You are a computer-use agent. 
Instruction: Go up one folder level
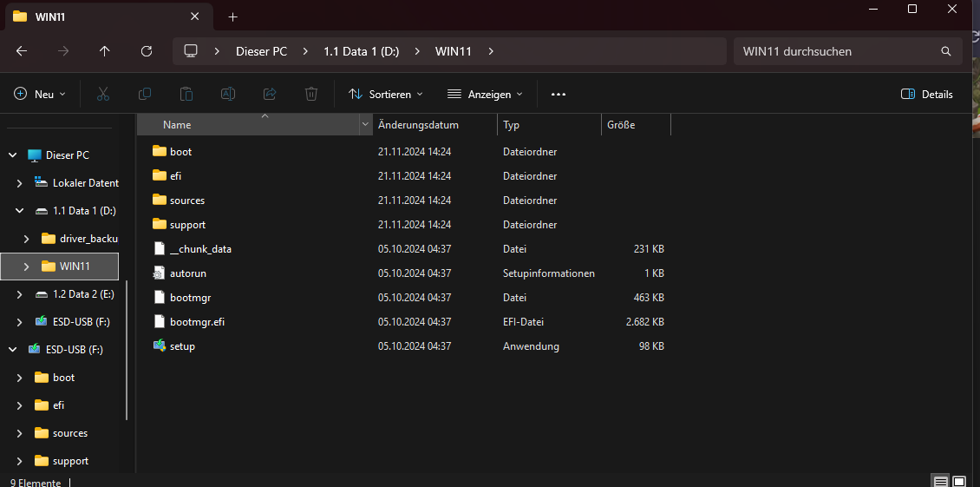click(104, 51)
